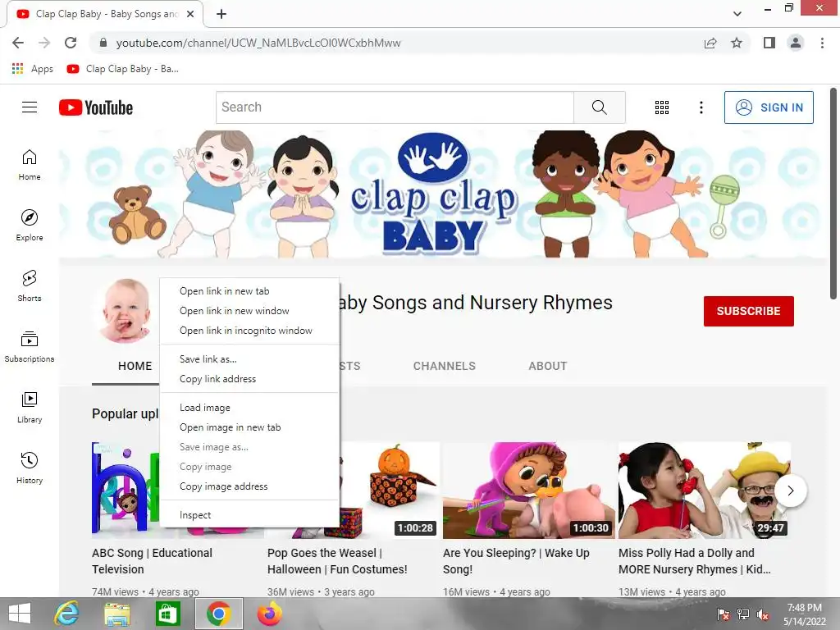The width and height of the screenshot is (840, 630).
Task: Open the Chrome side panel
Action: click(x=769, y=43)
